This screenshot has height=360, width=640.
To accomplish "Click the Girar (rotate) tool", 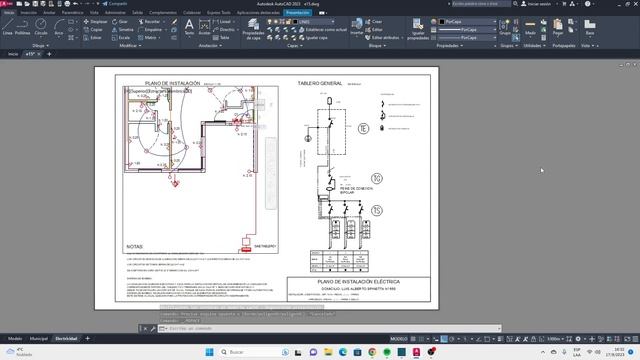I will pos(120,22).
